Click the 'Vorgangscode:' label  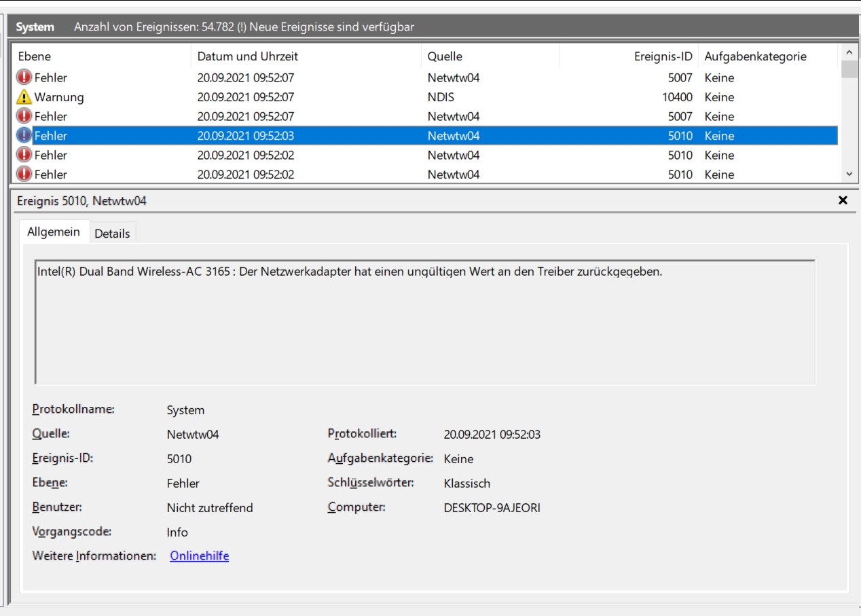click(x=72, y=532)
